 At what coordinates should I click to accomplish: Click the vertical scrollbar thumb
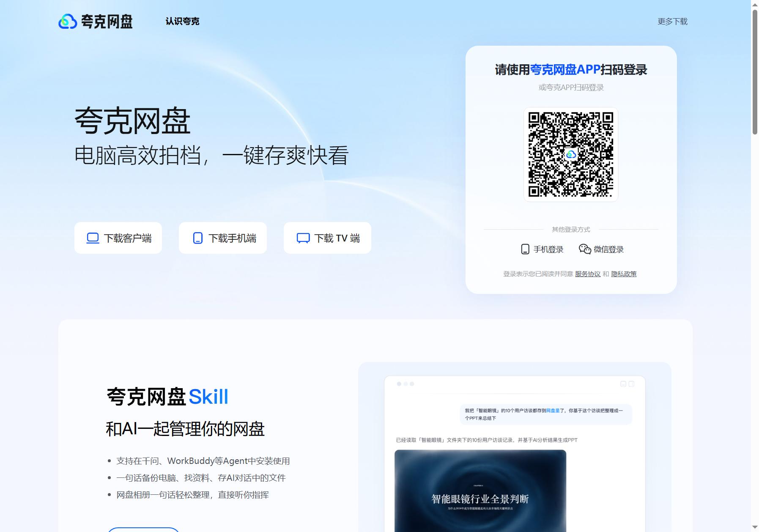[755, 71]
